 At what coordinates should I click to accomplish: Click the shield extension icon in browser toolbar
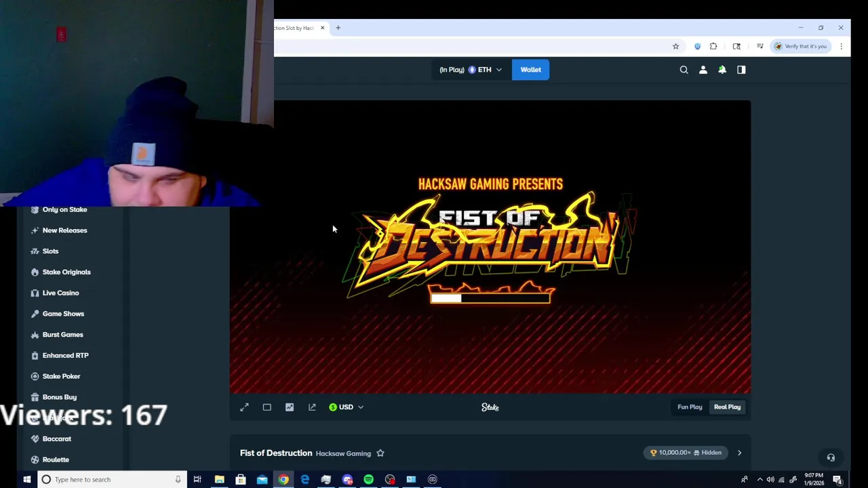pyautogui.click(x=697, y=46)
